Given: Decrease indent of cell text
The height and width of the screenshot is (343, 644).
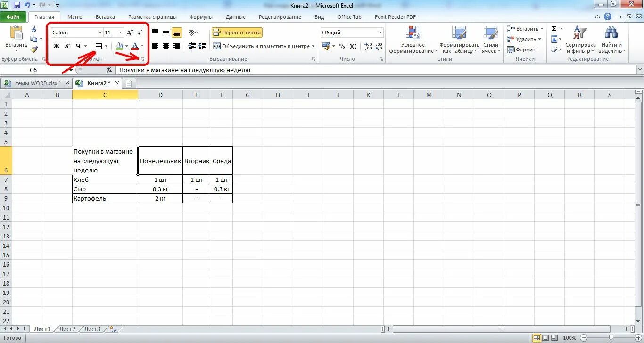Looking at the screenshot, I should [x=192, y=46].
